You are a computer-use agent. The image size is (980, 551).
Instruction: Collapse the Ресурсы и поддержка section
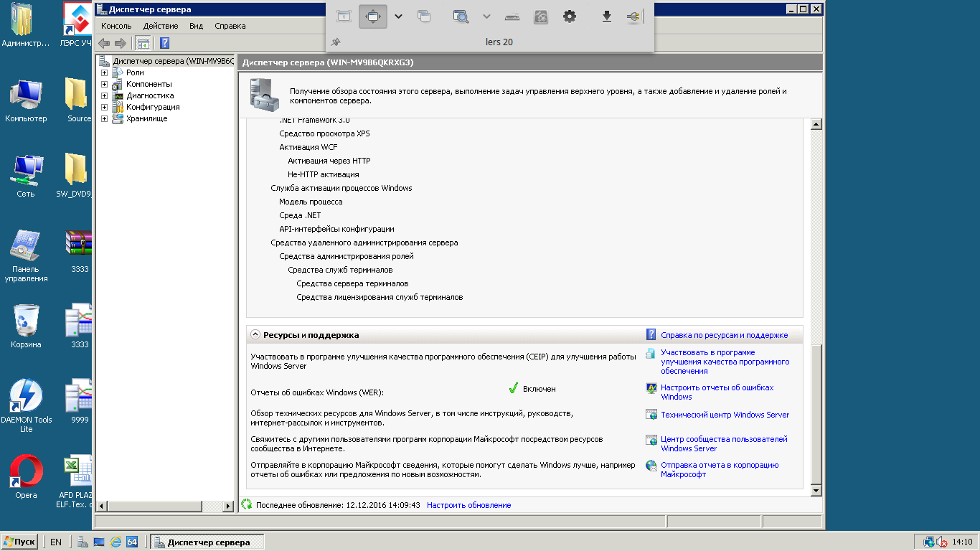click(255, 335)
